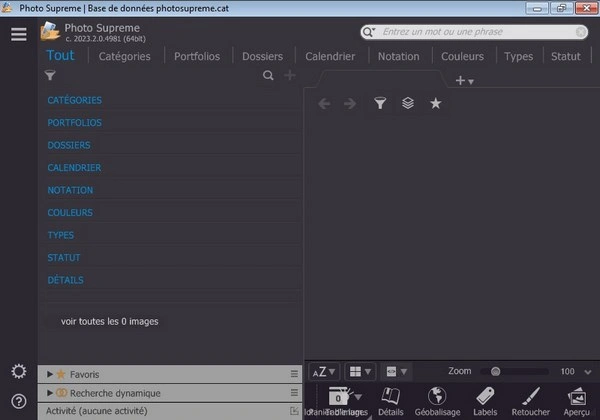
Task: Expand the Favoris panel
Action: pyautogui.click(x=50, y=374)
